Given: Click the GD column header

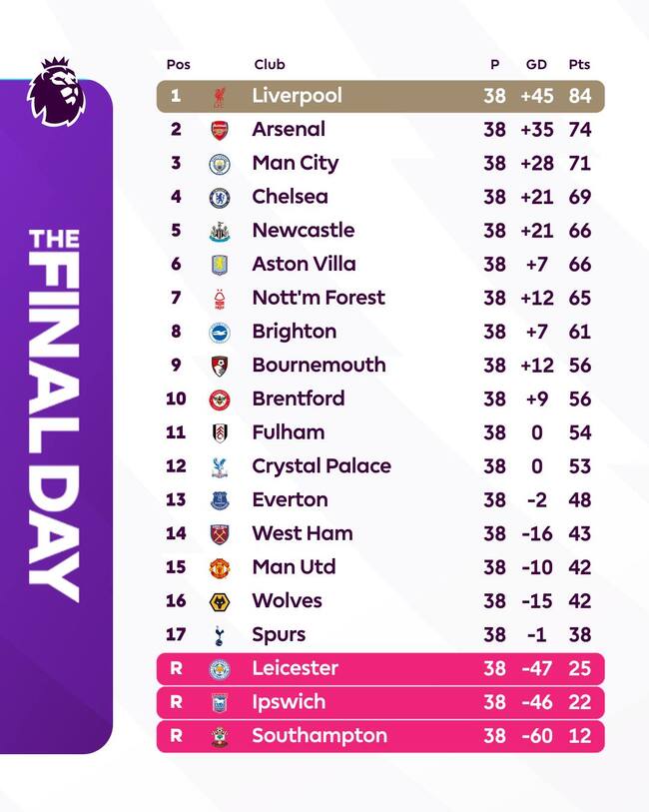Looking at the screenshot, I should (x=536, y=64).
